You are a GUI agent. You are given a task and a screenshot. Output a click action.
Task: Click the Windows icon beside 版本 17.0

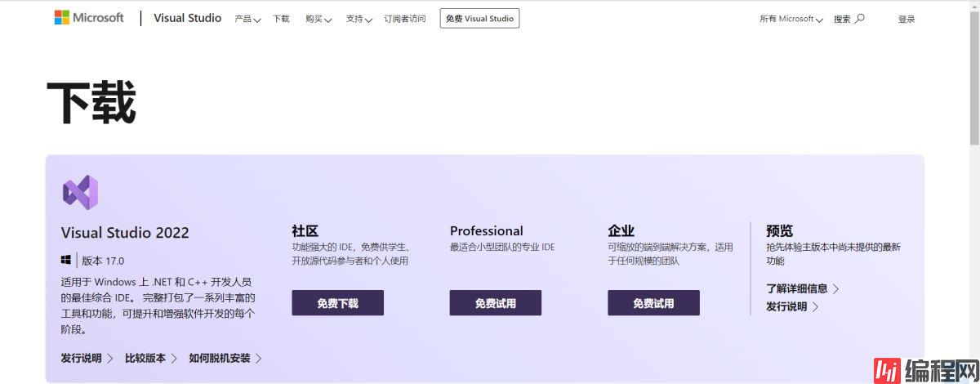[x=66, y=261]
